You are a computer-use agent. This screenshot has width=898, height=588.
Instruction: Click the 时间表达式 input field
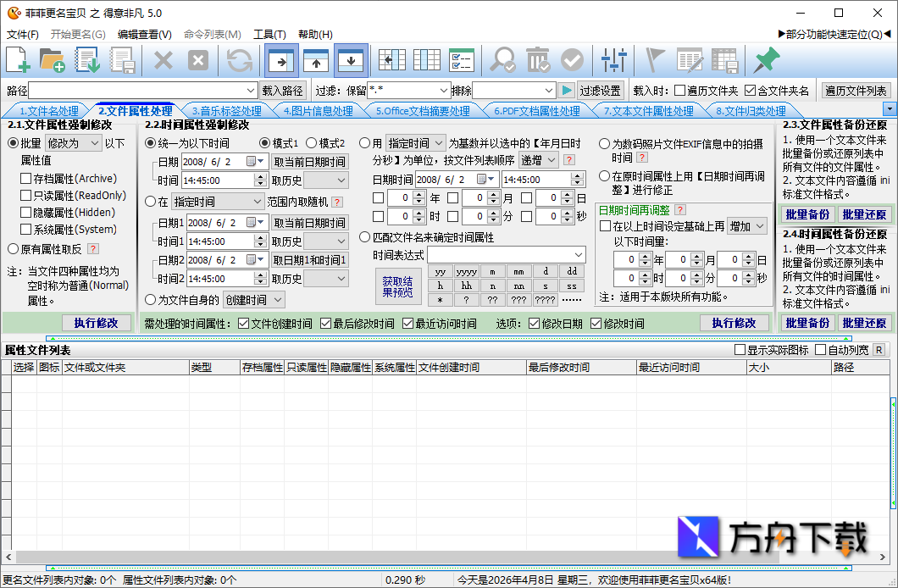pyautogui.click(x=500, y=255)
